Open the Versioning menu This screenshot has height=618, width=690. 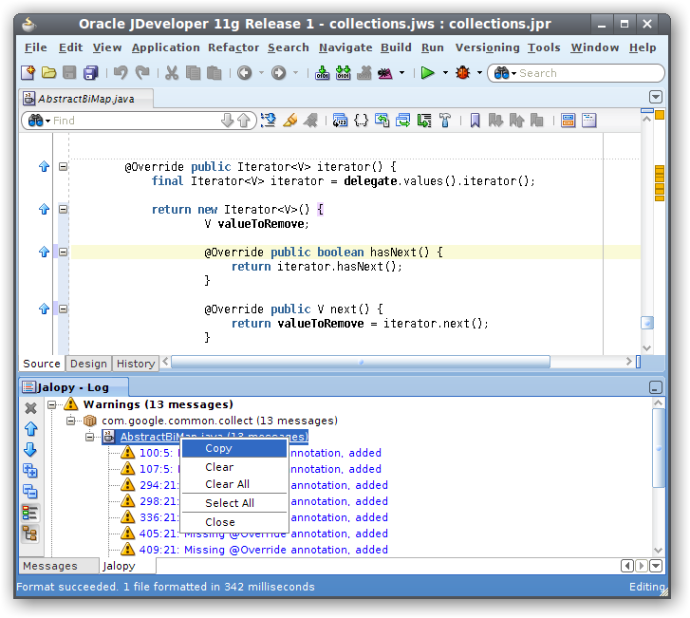487,48
